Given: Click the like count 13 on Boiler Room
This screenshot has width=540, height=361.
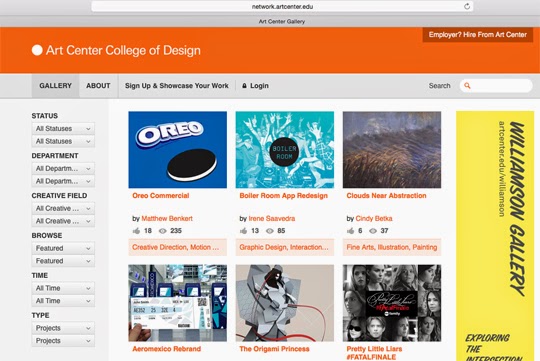Looking at the screenshot, I should coord(255,231).
